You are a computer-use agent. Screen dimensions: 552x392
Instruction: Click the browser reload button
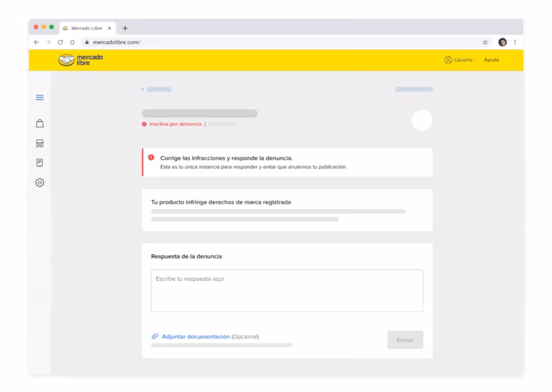[x=60, y=42]
